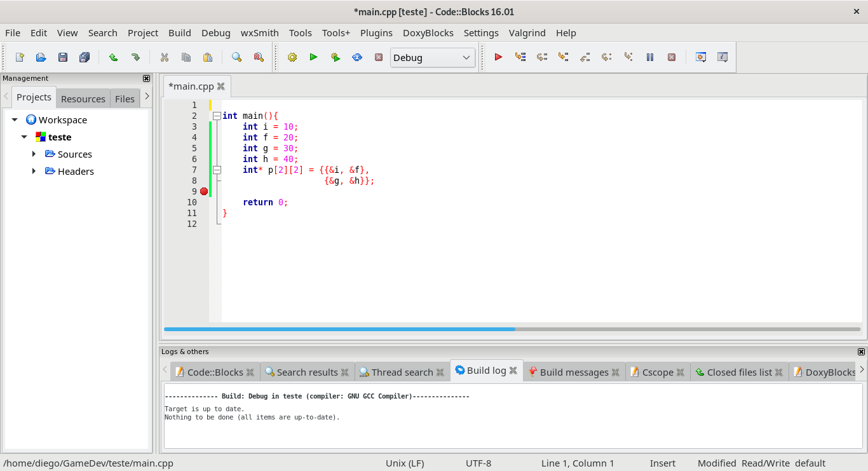868x471 pixels.
Task: Expand the Sources folder
Action: point(34,154)
